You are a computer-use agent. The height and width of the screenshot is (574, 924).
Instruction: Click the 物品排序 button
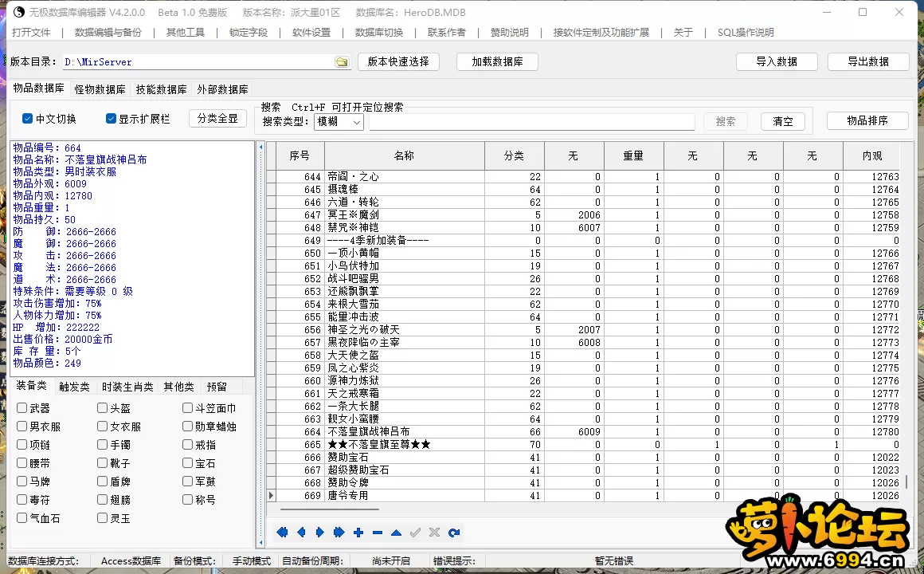pos(867,120)
